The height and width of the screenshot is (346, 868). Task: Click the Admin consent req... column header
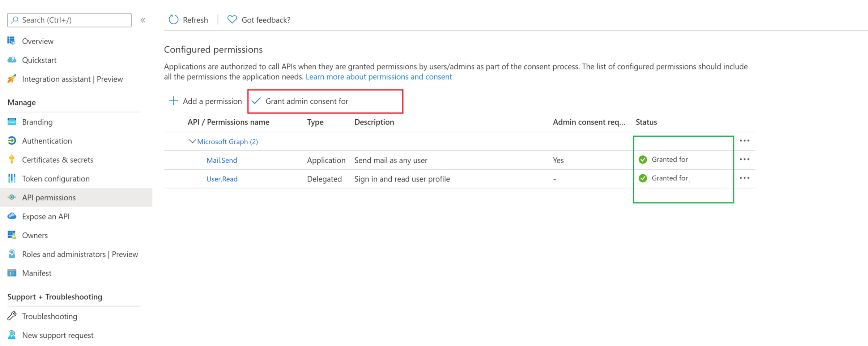tap(589, 122)
